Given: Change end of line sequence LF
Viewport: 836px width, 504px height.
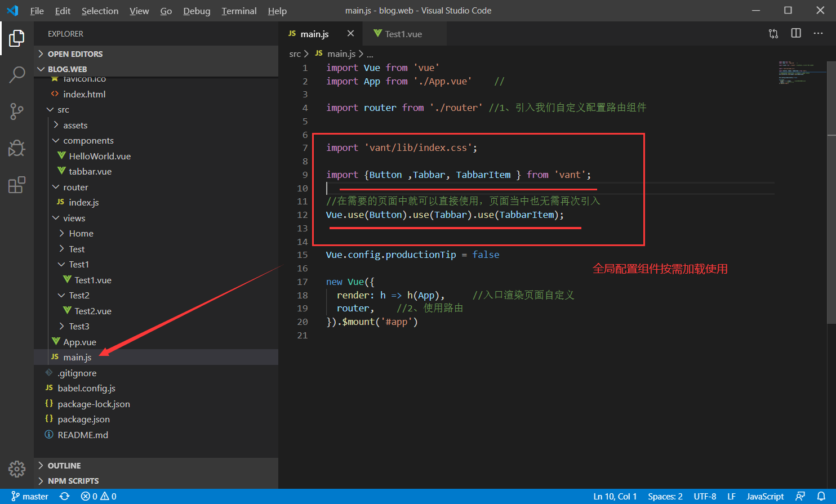Looking at the screenshot, I should click(731, 496).
